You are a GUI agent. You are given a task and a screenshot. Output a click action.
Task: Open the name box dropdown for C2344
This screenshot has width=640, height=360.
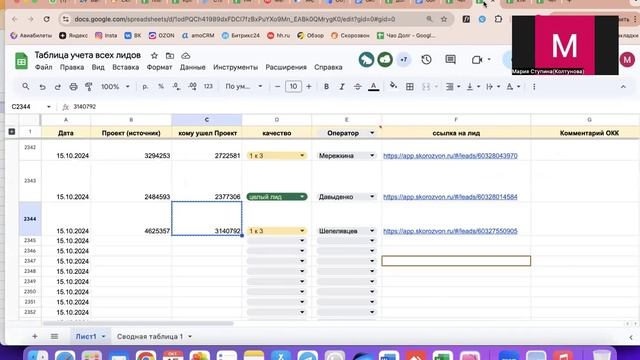coord(49,107)
